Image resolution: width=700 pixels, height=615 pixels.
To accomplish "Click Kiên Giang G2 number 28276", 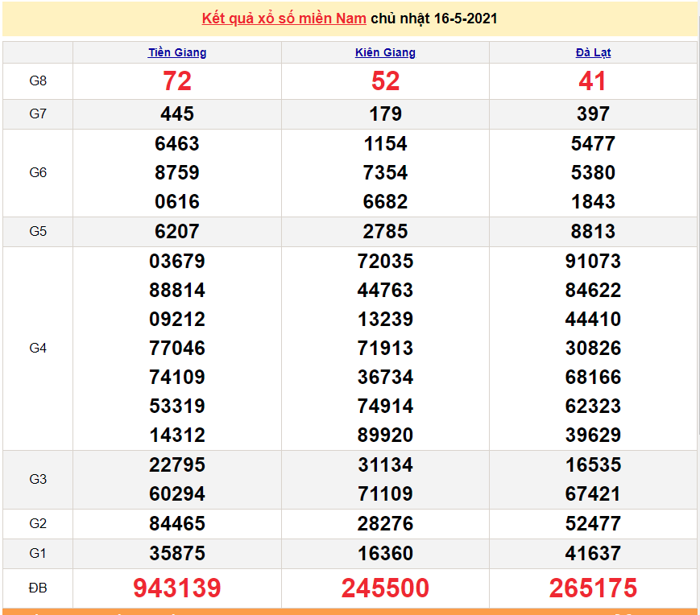I will pyautogui.click(x=385, y=524).
